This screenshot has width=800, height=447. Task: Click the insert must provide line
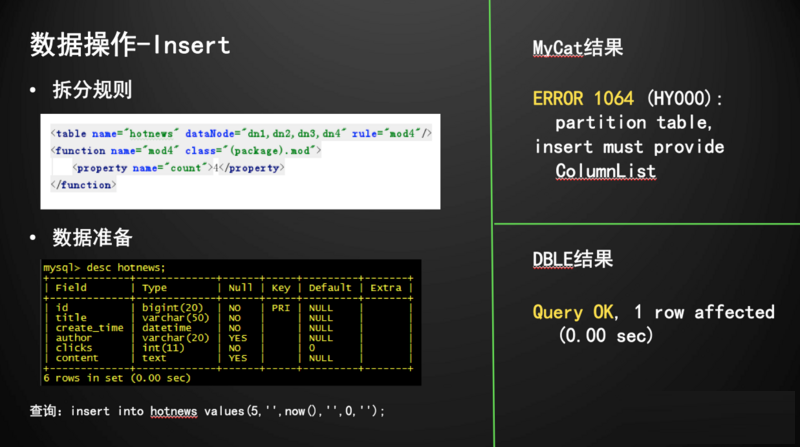point(629,147)
